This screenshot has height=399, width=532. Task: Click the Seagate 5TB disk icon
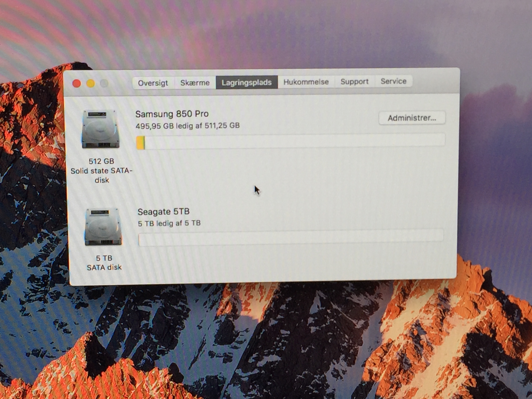tap(103, 227)
